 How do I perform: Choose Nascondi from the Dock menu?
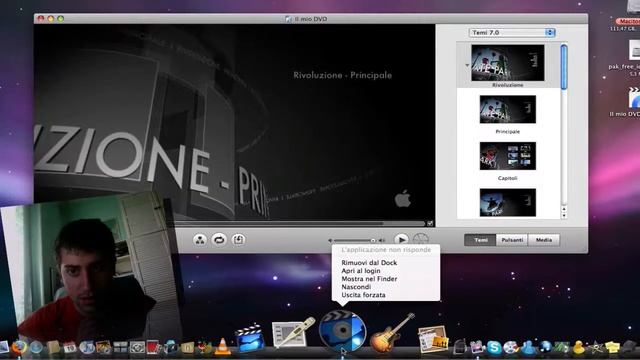[356, 287]
